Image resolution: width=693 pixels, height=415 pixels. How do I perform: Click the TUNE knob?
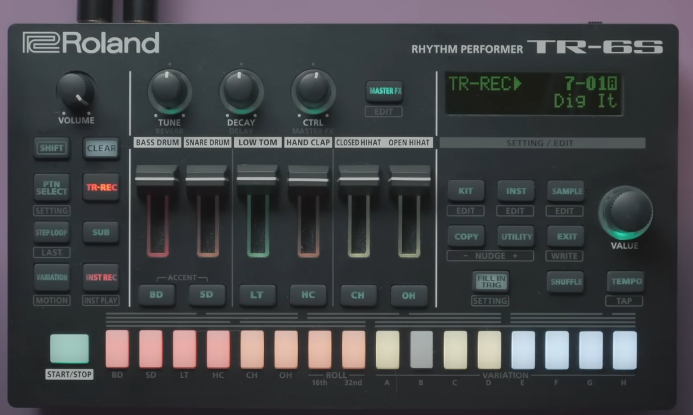pyautogui.click(x=169, y=91)
